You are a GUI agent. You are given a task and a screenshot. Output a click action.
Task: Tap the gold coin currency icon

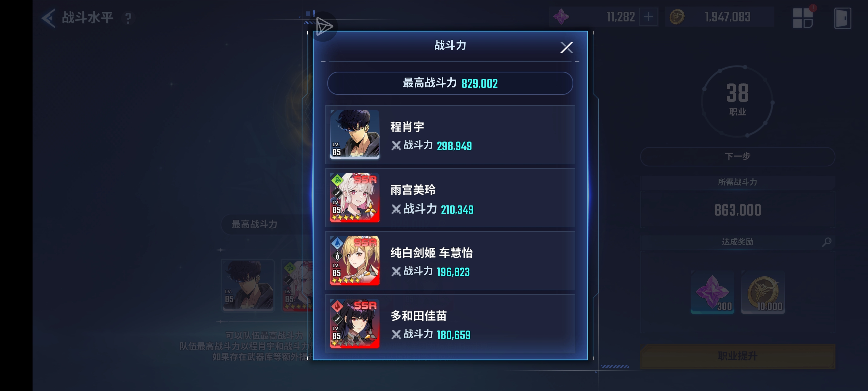coord(677,17)
